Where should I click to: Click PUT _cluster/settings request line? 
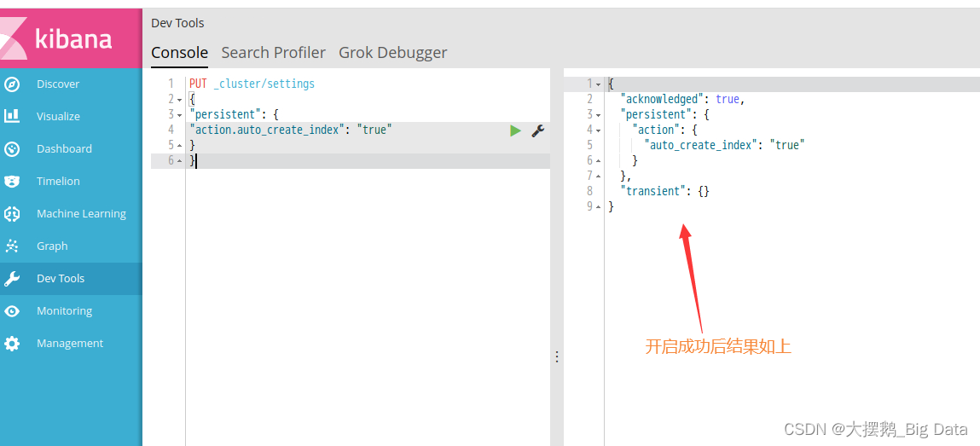pyautogui.click(x=252, y=84)
